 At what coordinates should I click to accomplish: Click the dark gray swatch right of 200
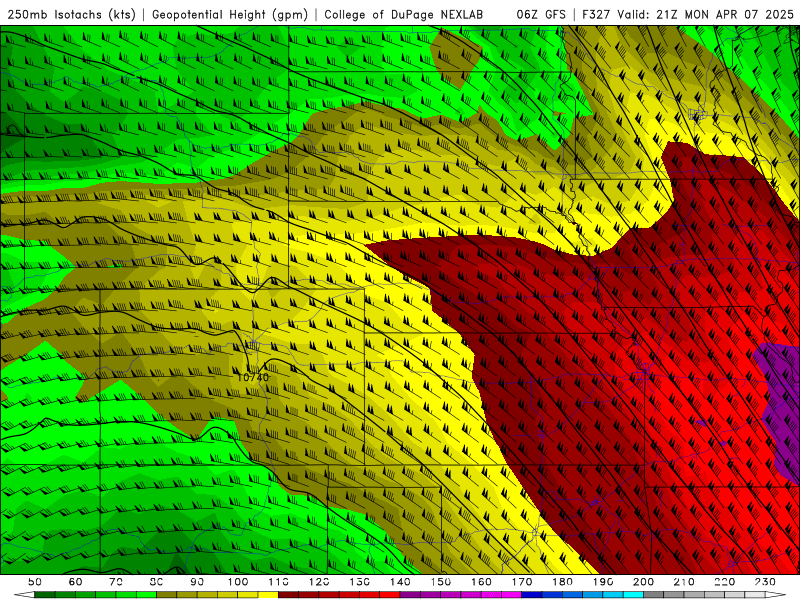[x=654, y=595]
